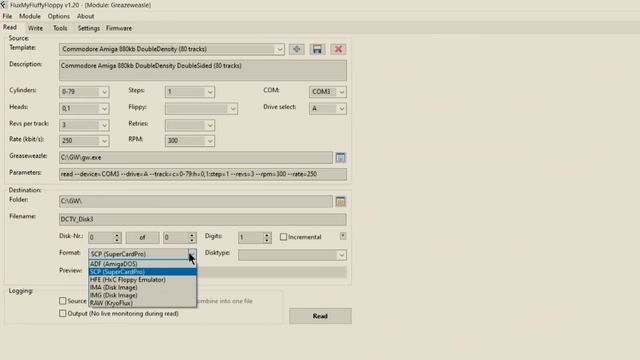
Task: Open the File menu
Action: click(7, 16)
